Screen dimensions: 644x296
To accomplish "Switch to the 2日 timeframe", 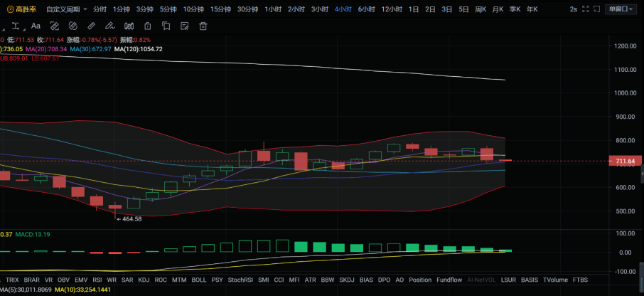I will (430, 9).
